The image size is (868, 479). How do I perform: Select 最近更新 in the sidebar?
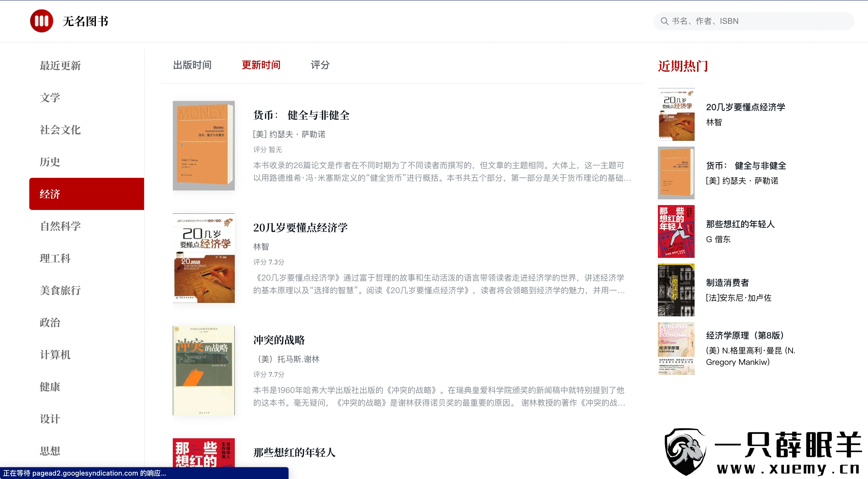[x=60, y=66]
